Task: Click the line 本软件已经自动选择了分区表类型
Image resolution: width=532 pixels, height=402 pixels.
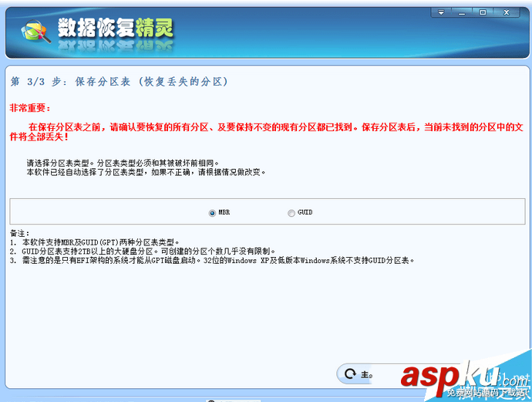Action: click(x=146, y=172)
